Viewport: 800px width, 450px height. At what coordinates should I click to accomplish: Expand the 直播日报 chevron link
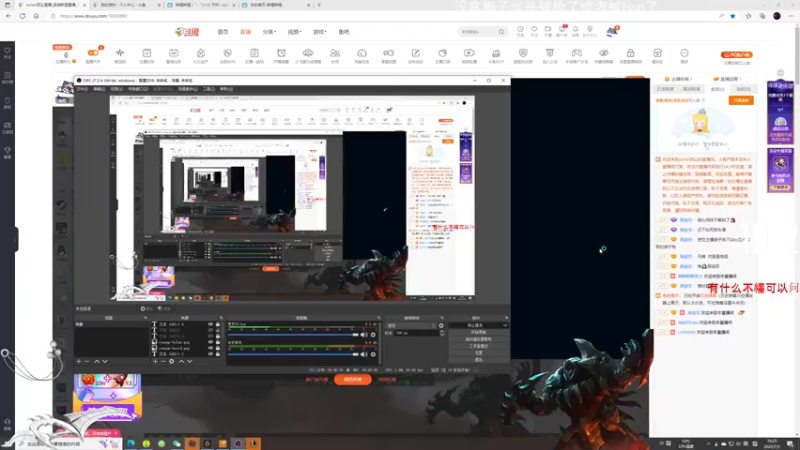click(x=727, y=79)
